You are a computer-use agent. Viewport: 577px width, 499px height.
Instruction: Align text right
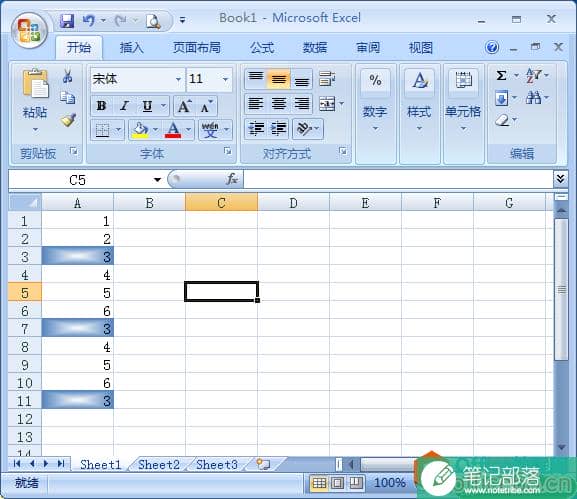tap(302, 103)
